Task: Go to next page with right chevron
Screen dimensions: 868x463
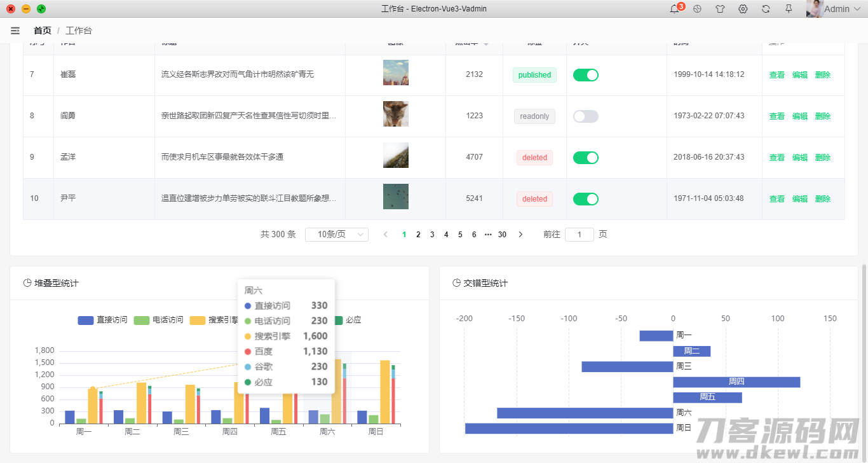Action: click(520, 235)
